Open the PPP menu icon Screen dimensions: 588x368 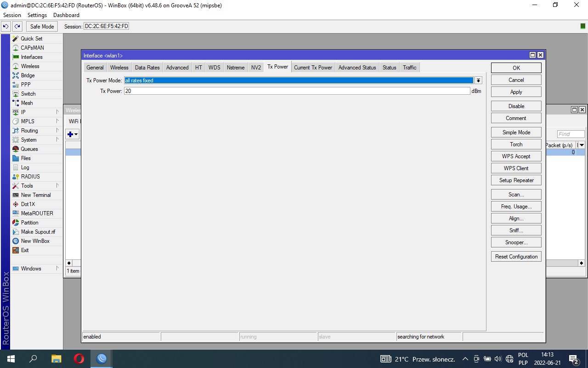[x=16, y=85]
